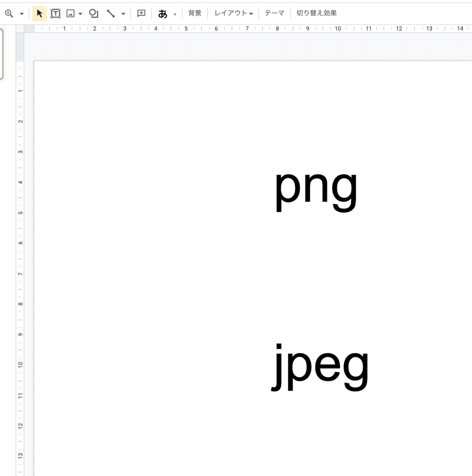Click the zoom magnifier tool
The image size is (472, 476).
click(9, 14)
